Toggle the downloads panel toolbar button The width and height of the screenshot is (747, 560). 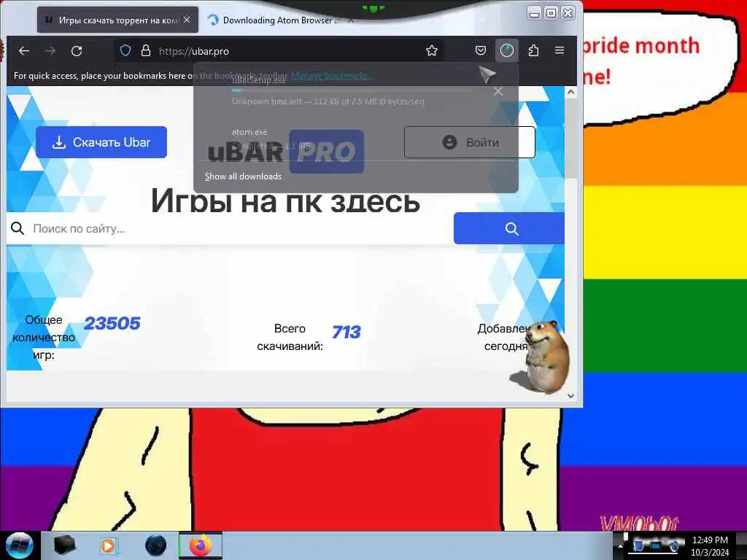click(506, 50)
